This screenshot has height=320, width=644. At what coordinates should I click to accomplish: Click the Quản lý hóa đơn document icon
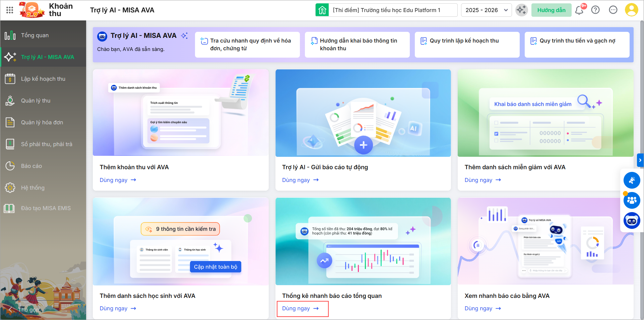10,122
